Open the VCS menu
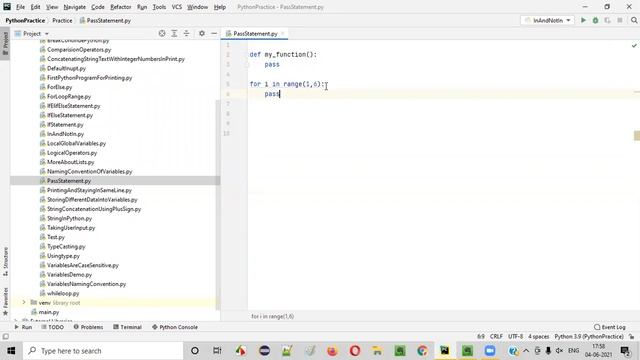 [177, 7]
